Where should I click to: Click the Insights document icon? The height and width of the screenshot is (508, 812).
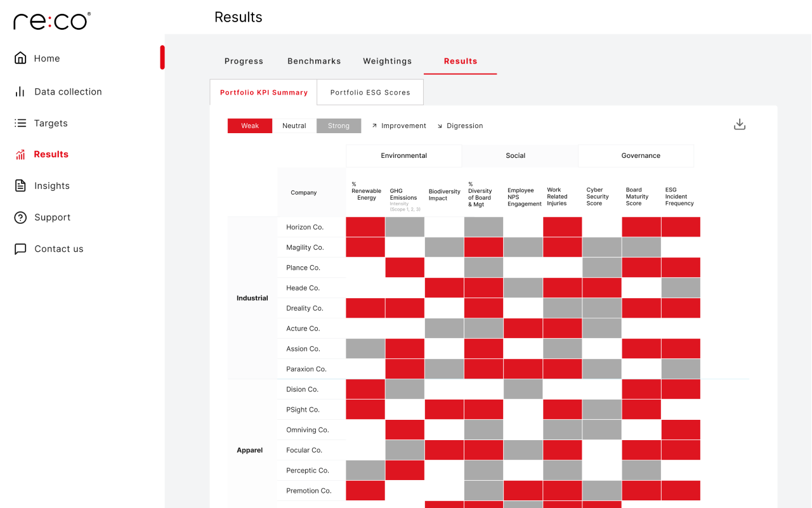(20, 186)
